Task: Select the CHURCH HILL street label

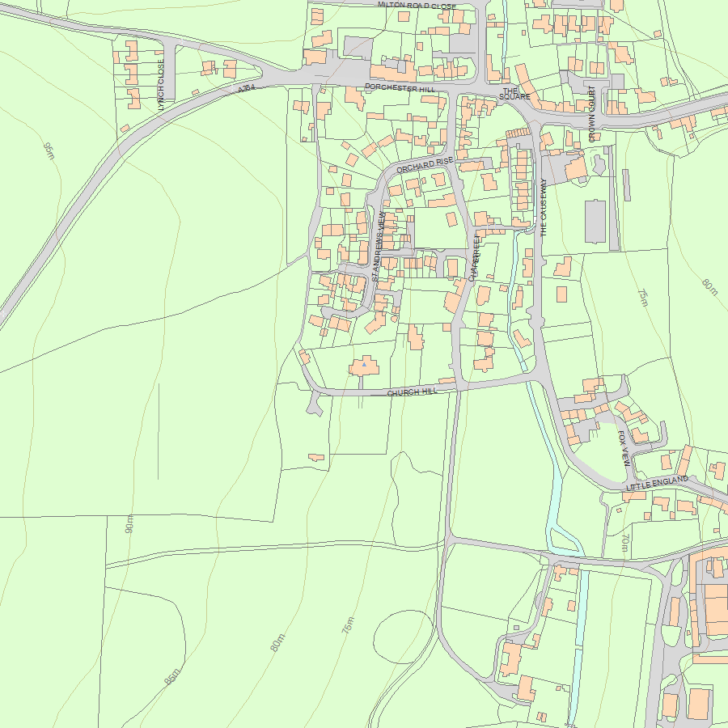Action: (413, 392)
